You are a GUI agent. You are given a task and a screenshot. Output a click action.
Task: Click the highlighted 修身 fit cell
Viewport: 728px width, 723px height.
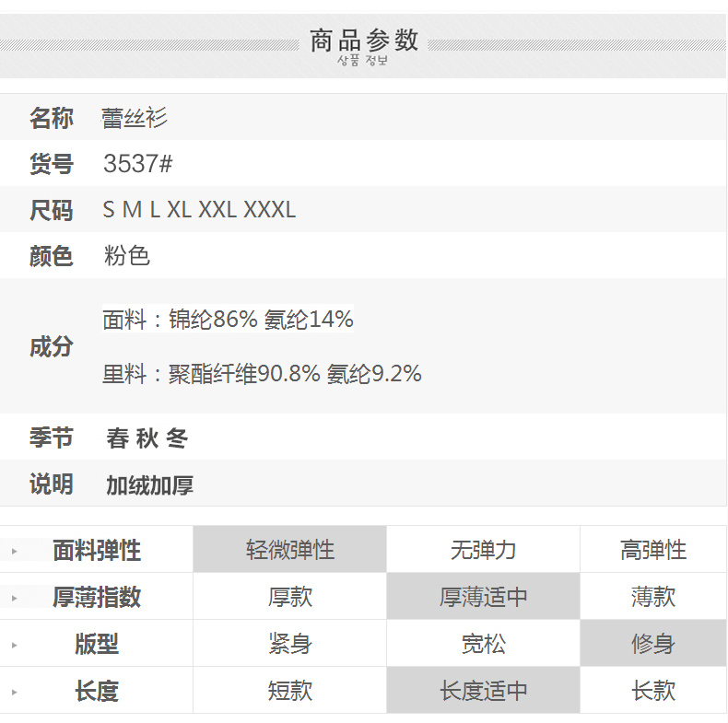tap(653, 644)
